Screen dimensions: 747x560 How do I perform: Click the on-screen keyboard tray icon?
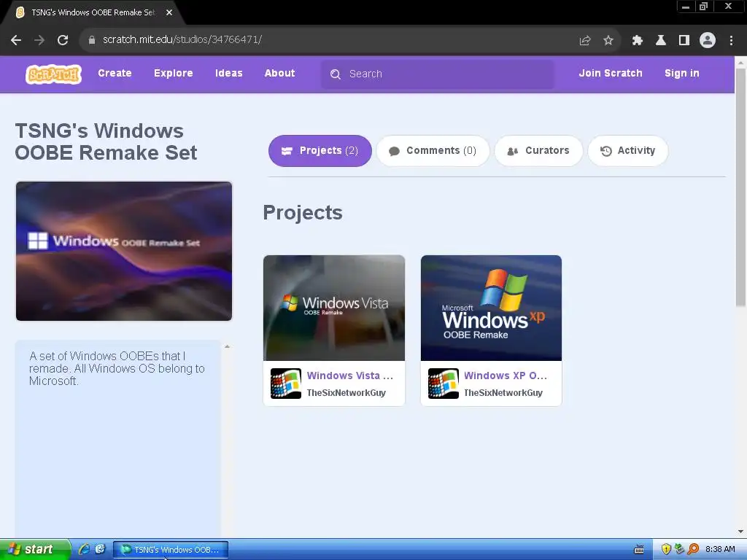click(x=639, y=550)
